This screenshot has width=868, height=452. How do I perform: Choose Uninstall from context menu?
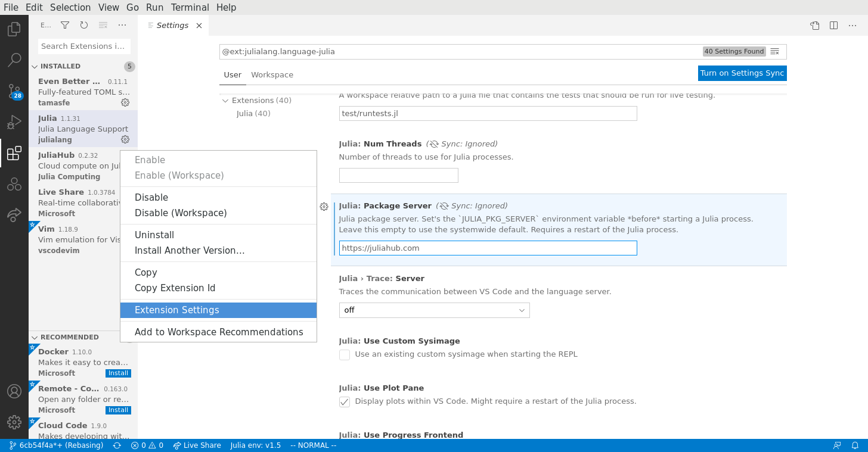pos(218,235)
